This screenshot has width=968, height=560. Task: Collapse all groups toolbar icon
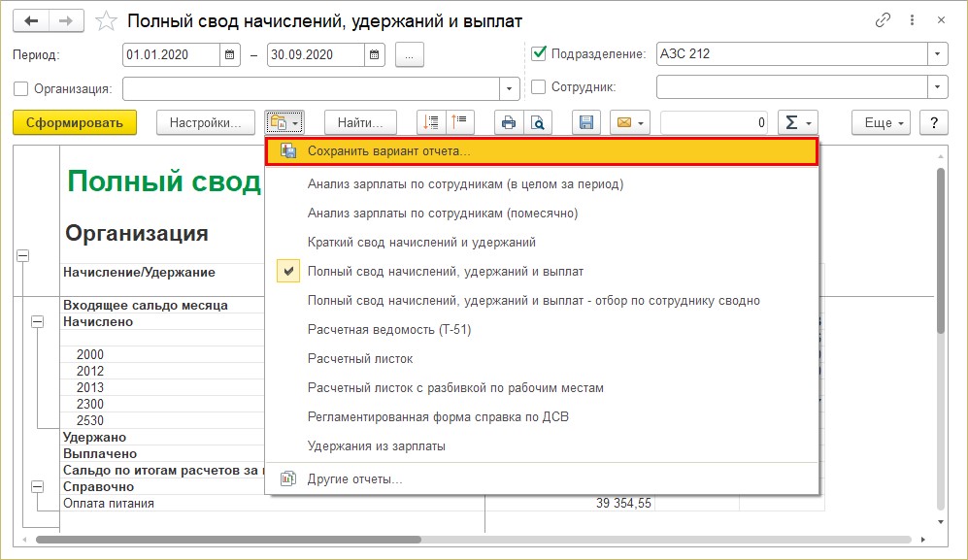pyautogui.click(x=459, y=122)
